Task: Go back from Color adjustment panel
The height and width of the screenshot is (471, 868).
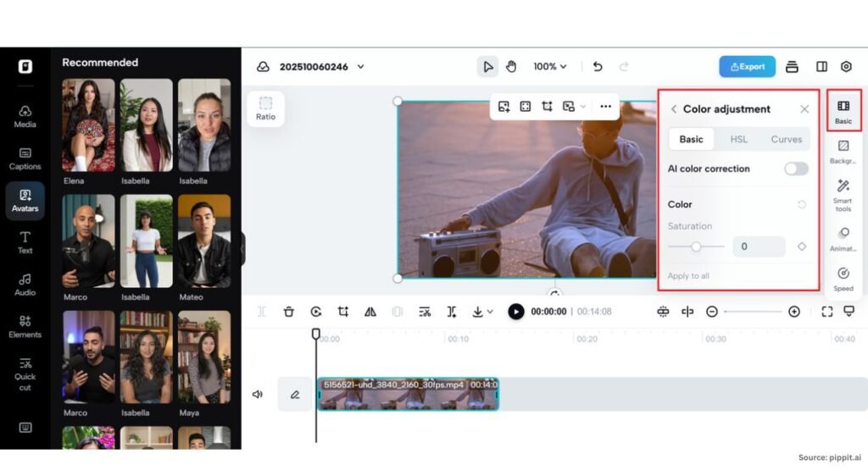Action: click(x=674, y=109)
